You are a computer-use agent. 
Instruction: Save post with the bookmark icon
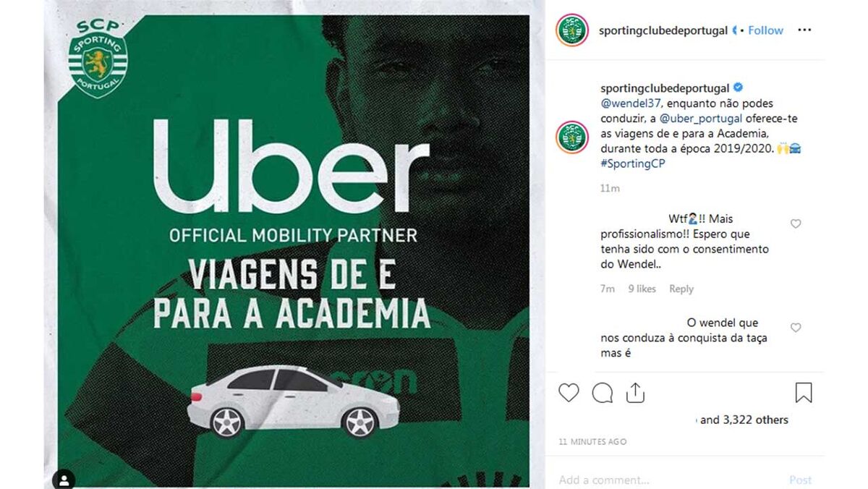[804, 393]
